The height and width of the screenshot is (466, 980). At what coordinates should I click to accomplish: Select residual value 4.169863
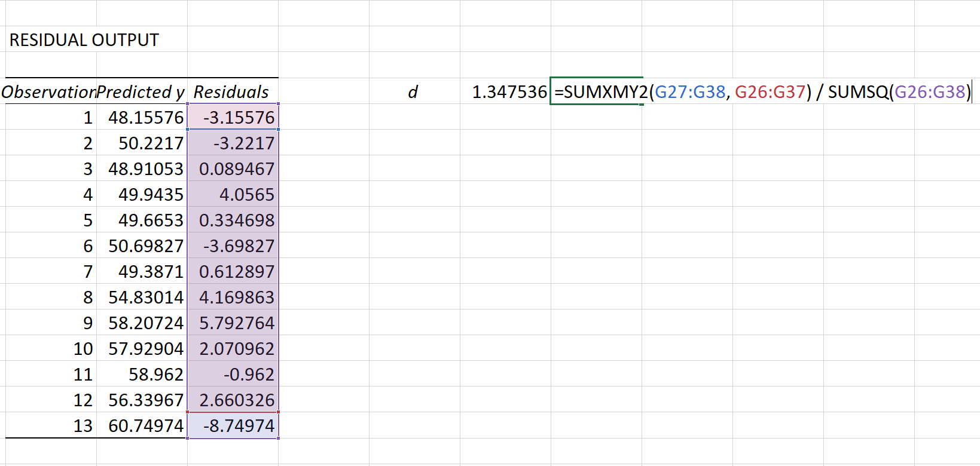tap(233, 297)
